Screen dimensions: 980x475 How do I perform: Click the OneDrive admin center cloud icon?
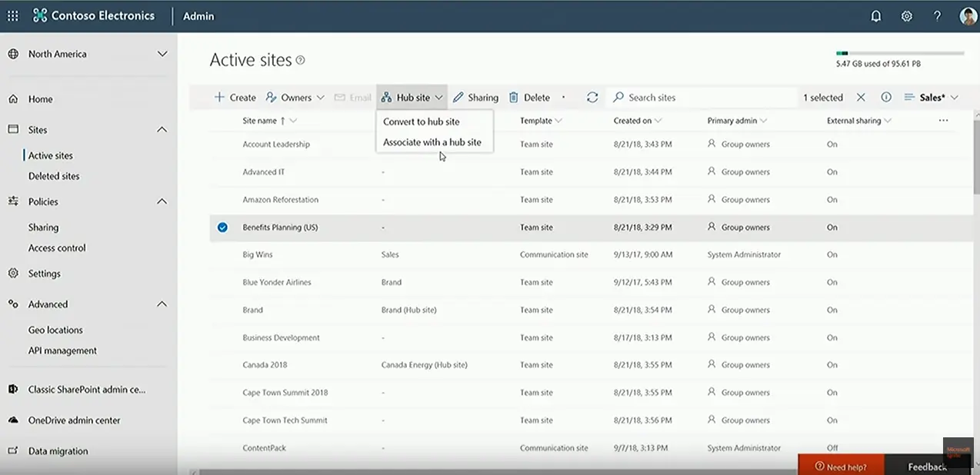pos(13,420)
